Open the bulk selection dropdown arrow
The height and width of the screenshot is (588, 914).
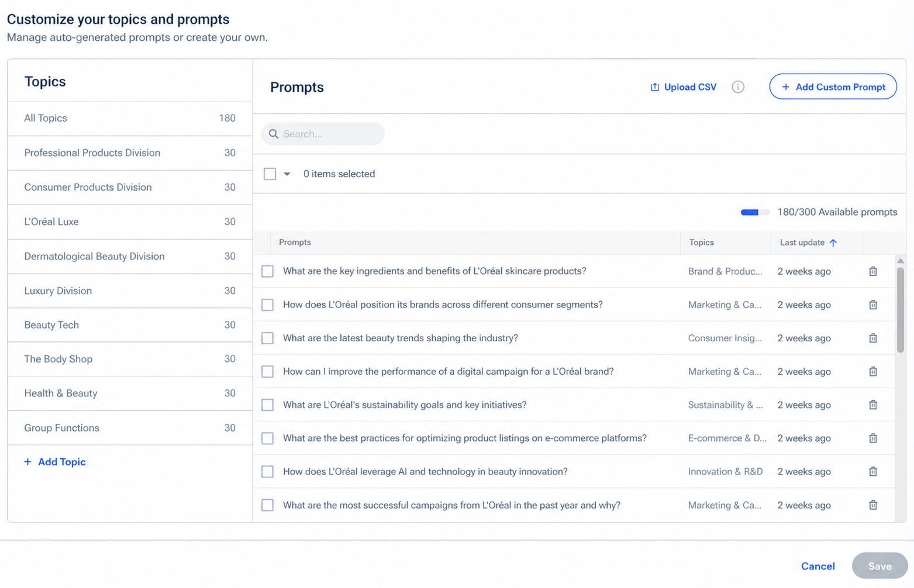pos(287,174)
